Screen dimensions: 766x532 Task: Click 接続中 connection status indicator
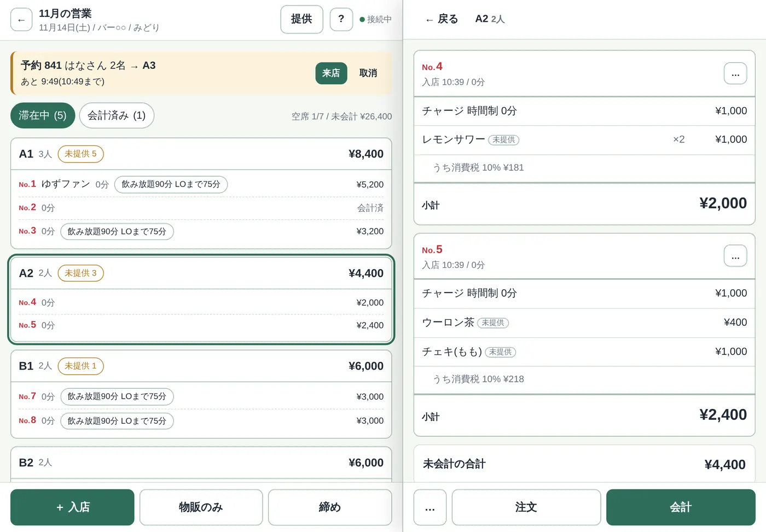tap(375, 20)
